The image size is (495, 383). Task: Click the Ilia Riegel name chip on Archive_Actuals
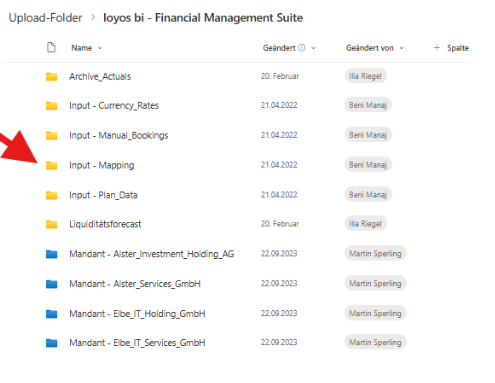coord(365,76)
